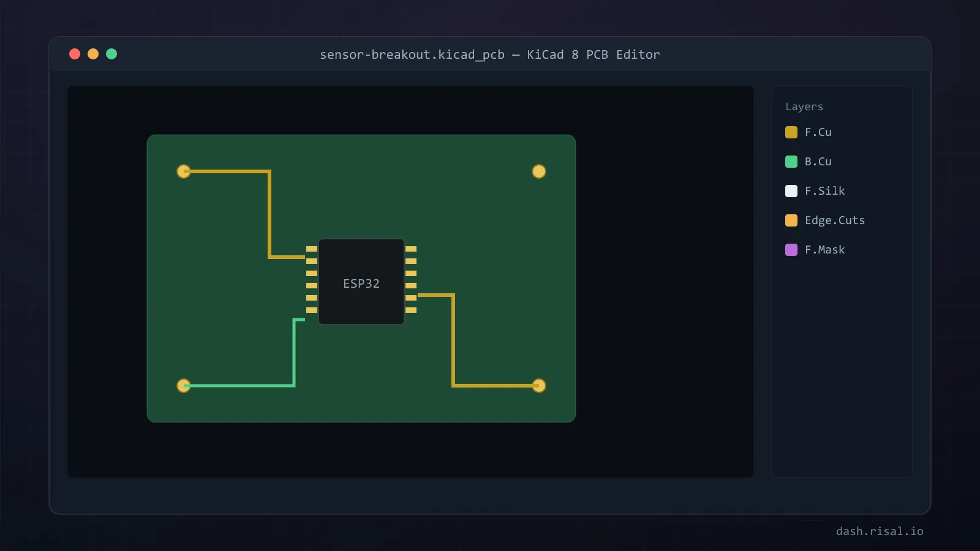Click the top right pin of ESP32
Image resolution: width=980 pixels, height=551 pixels.
click(411, 249)
